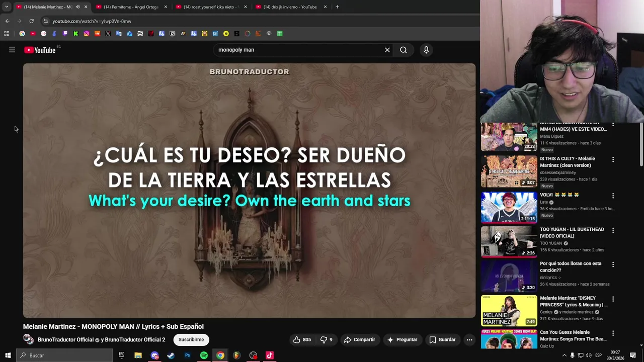Open the Google bookmark icon
Viewport: 644px width, 362px height.
[22, 34]
